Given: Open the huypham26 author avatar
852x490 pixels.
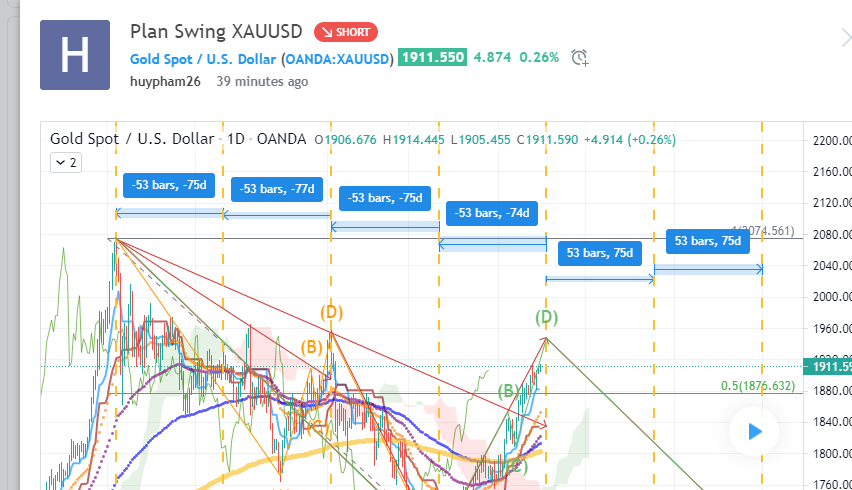Looking at the screenshot, I should tap(75, 54).
